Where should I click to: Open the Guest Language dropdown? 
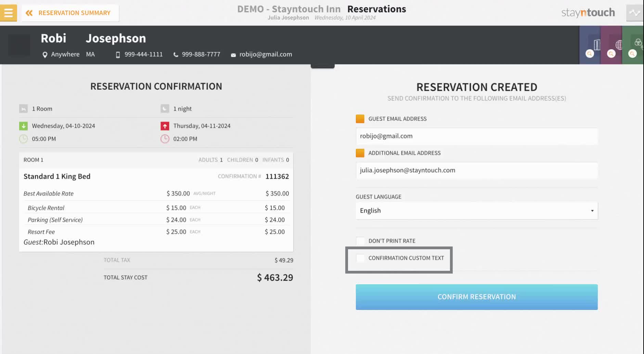[x=477, y=211]
